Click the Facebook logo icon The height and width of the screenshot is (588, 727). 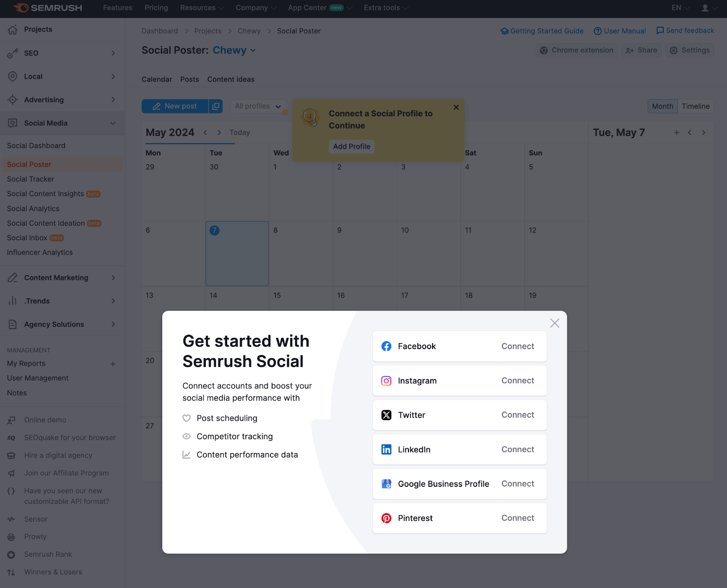pyautogui.click(x=386, y=346)
